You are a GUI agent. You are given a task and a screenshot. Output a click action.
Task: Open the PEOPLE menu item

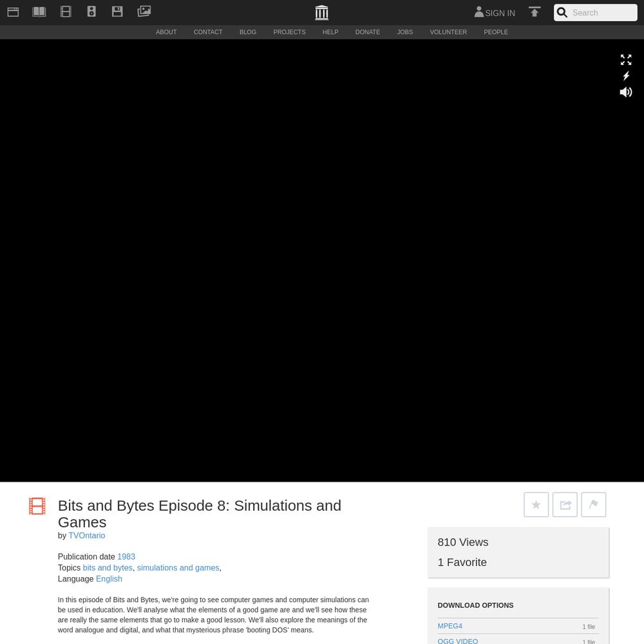496,32
